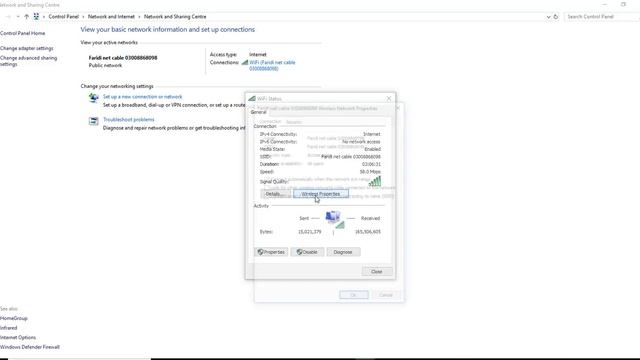
Task: Click the '03:06:31' duration value
Action: [x=371, y=164]
